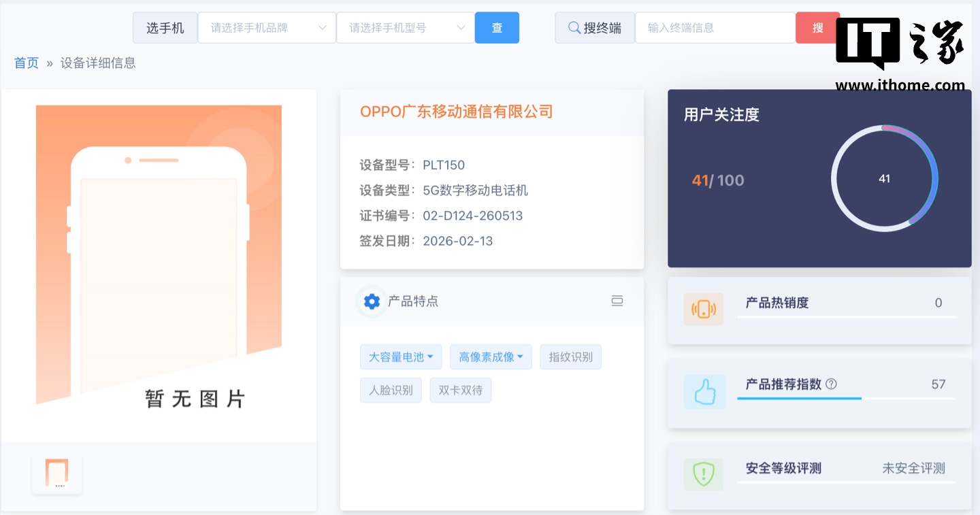Click the 41/100 attention score text
The image size is (980, 515).
click(718, 180)
